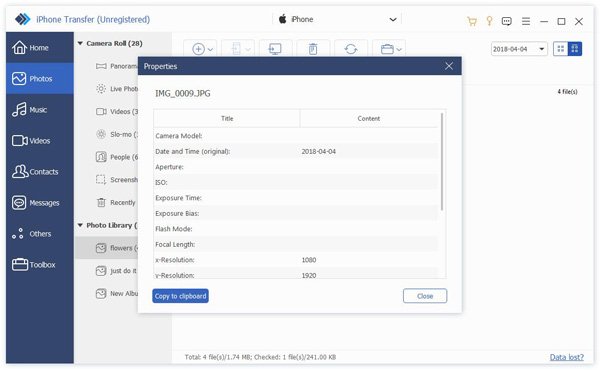Click the Properties dialog scrollbar
The image size is (600, 370).
click(x=442, y=161)
